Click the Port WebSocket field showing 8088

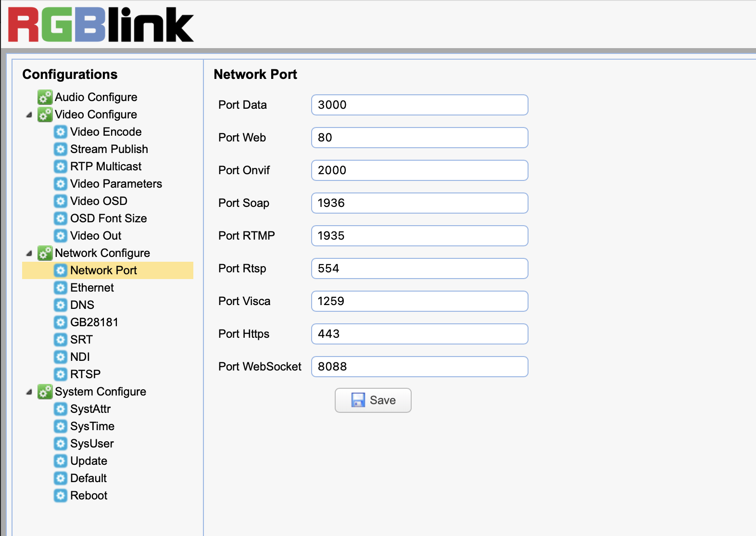[x=420, y=367]
